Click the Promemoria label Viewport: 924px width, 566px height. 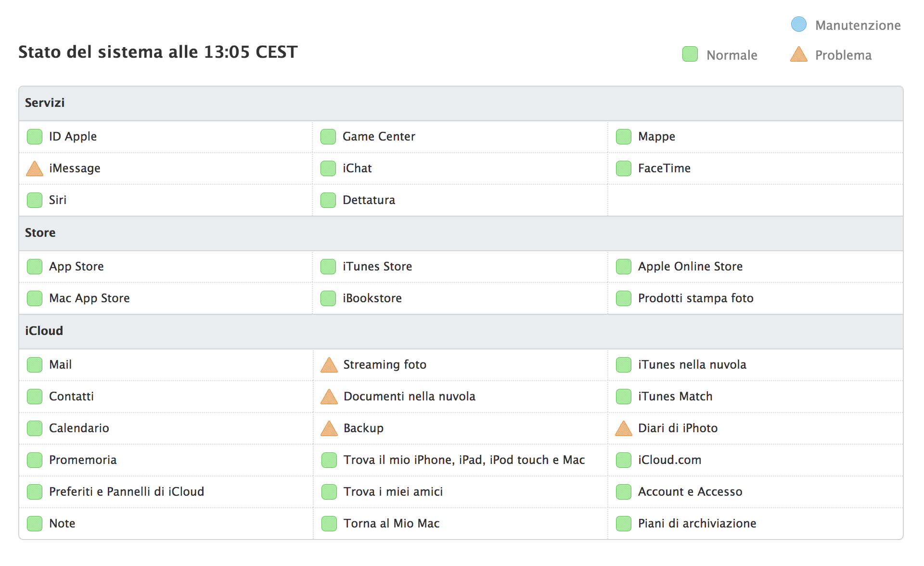(x=83, y=460)
